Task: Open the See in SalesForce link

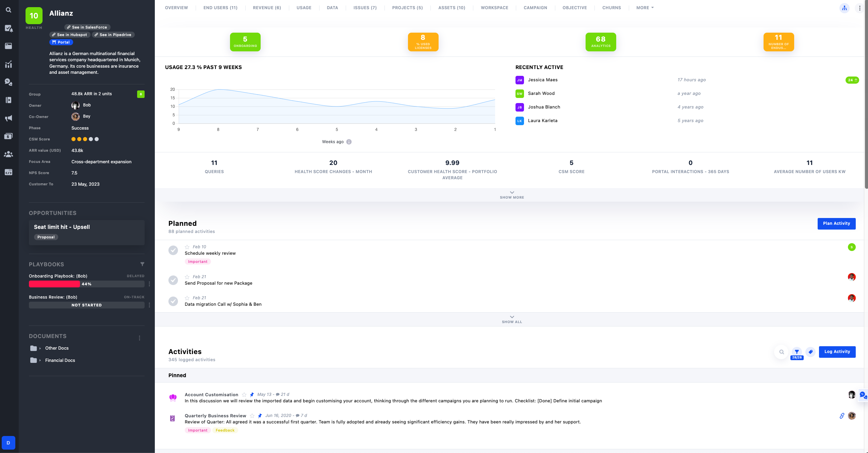Action: coord(87,27)
